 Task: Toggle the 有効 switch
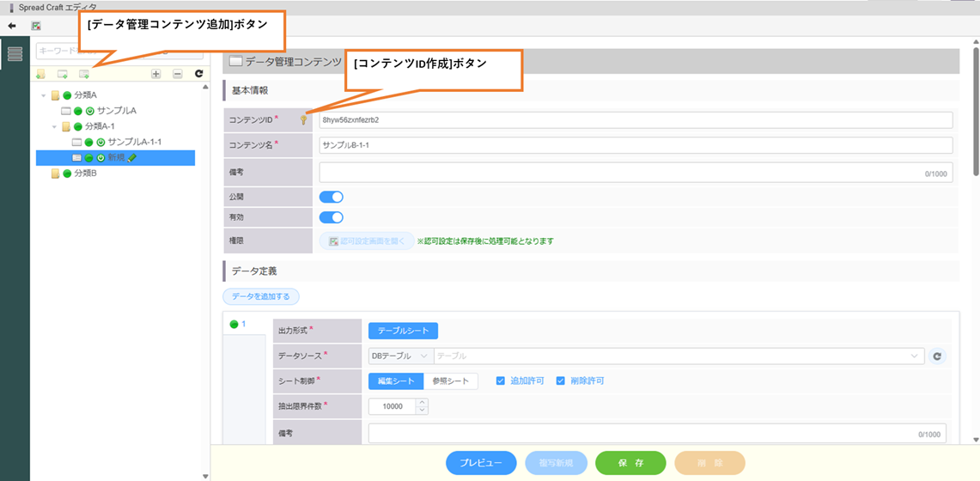pos(331,217)
